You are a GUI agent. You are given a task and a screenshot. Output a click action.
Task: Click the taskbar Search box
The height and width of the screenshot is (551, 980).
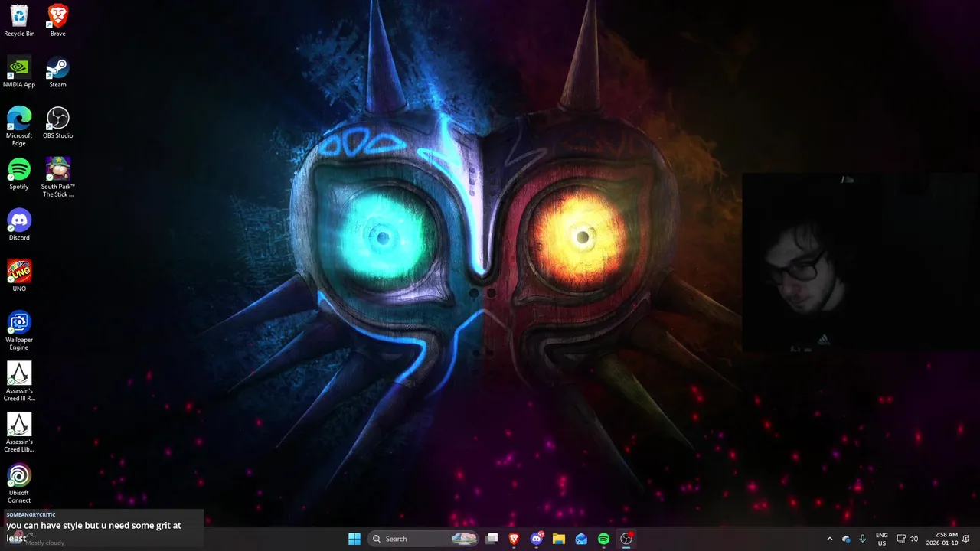[423, 539]
